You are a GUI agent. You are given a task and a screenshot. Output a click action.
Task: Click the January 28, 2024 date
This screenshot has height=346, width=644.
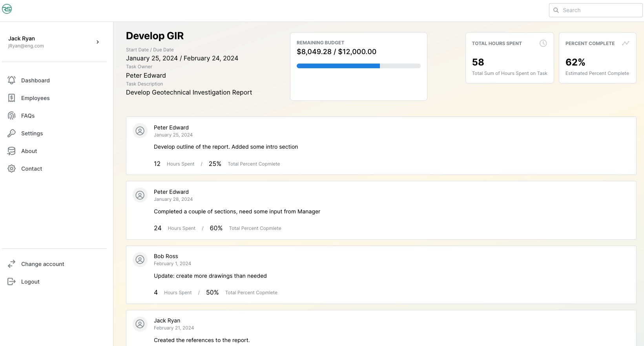pyautogui.click(x=173, y=199)
